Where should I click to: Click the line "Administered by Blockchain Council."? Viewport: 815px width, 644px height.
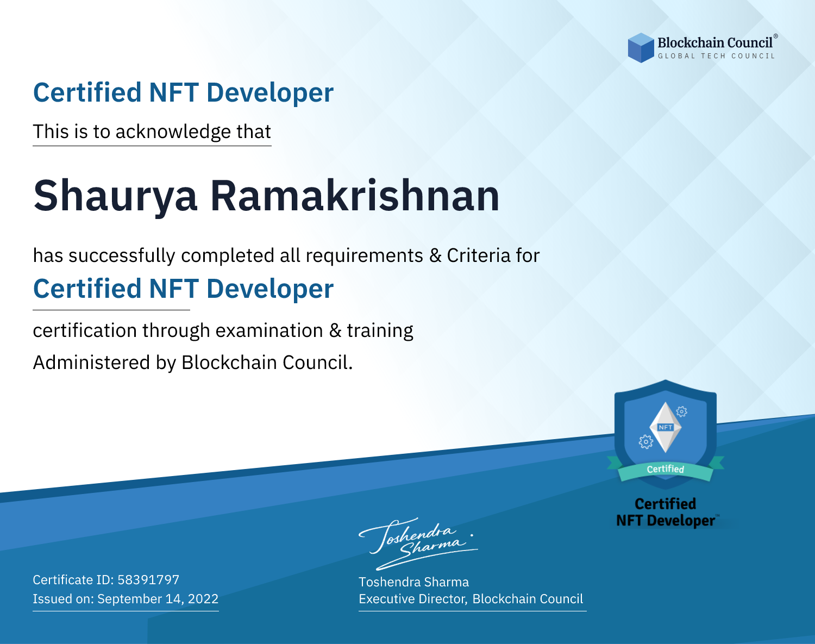(193, 362)
